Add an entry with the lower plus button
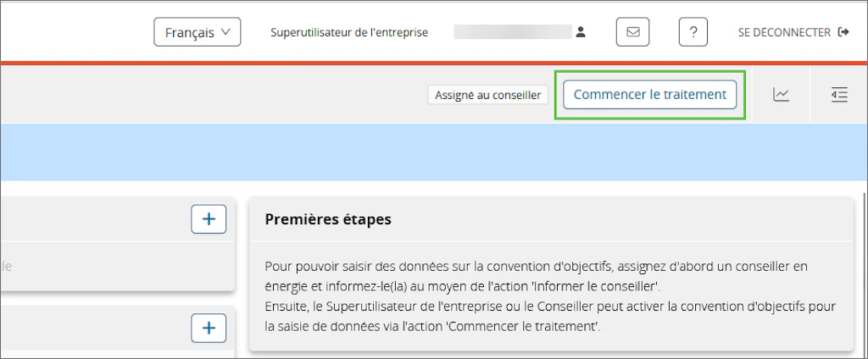Image resolution: width=868 pixels, height=359 pixels. click(x=209, y=328)
